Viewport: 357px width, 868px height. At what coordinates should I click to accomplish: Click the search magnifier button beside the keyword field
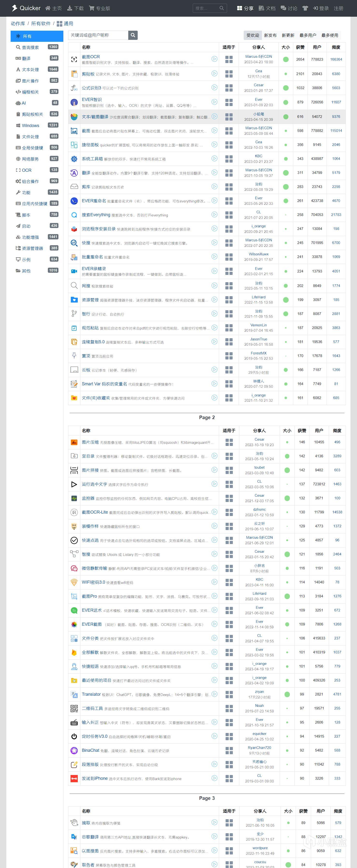click(133, 35)
